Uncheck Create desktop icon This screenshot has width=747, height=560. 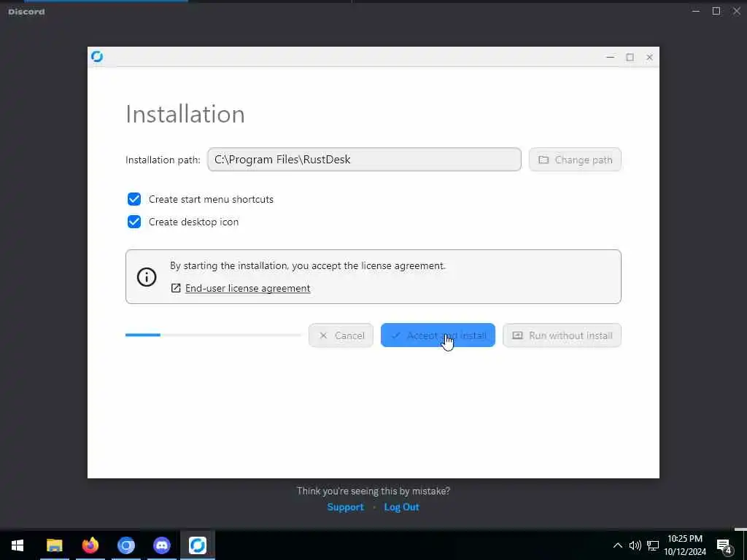[134, 222]
